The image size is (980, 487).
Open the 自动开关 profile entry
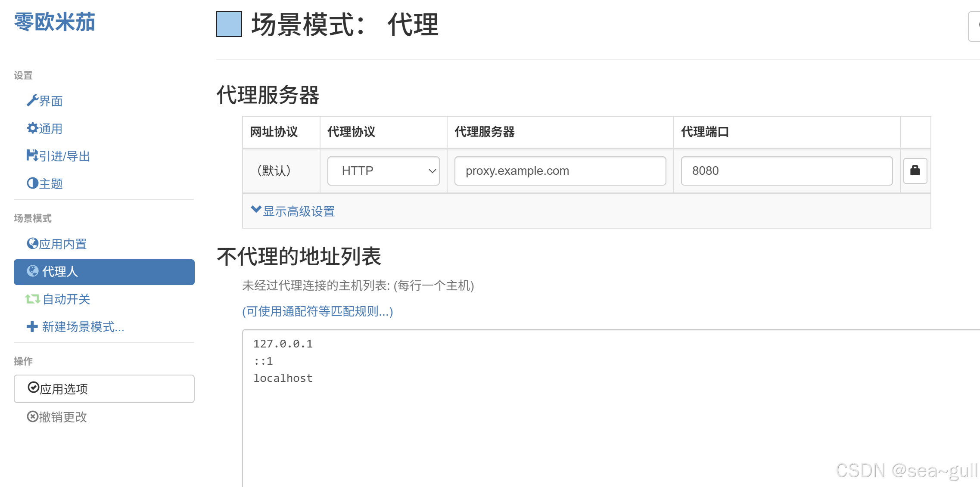(x=66, y=299)
